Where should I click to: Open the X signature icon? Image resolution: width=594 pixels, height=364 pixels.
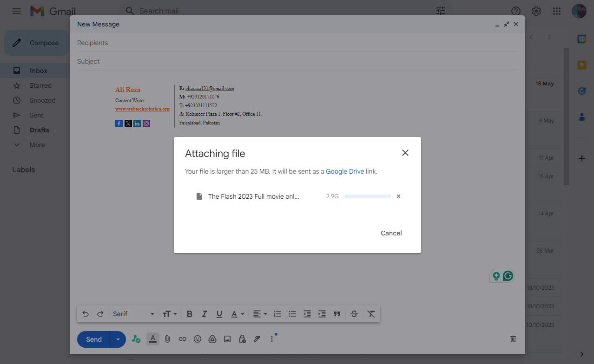128,123
